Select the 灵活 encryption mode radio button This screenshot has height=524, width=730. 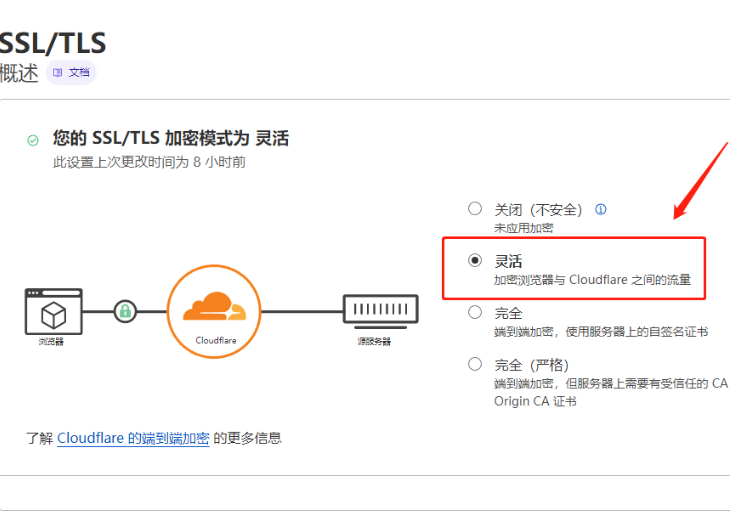coord(475,260)
